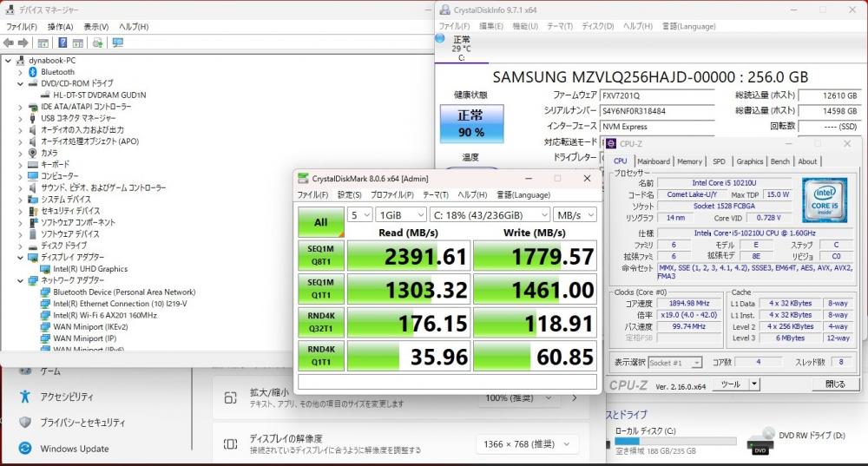Click the Forward arrow in Device Manager toolbar
Image resolution: width=868 pixels, height=466 pixels.
tap(23, 43)
